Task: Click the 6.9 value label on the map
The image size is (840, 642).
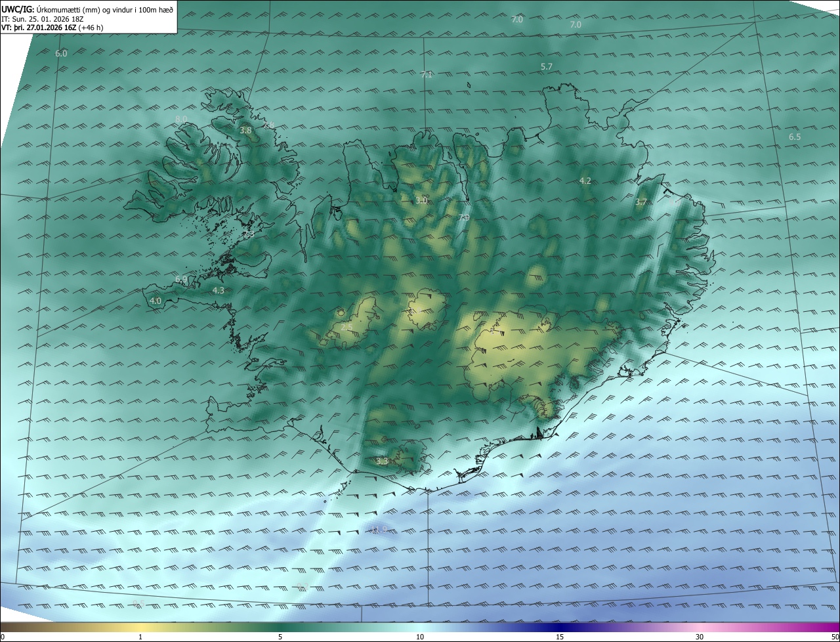Action: [x=181, y=280]
